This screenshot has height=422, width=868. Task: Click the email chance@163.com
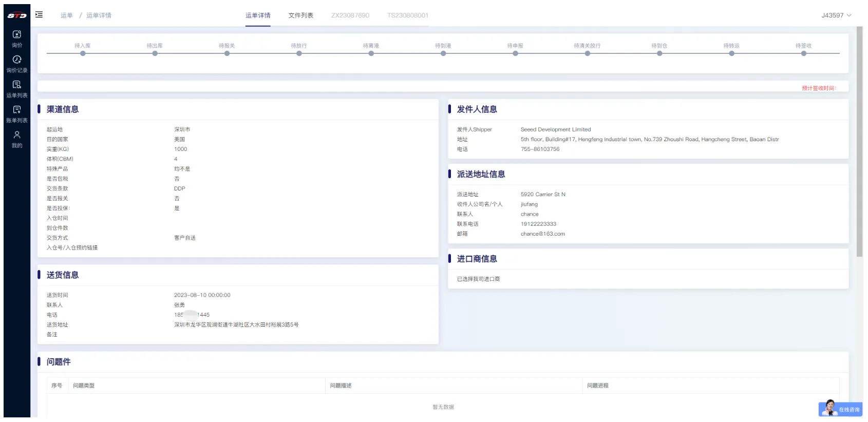[543, 234]
